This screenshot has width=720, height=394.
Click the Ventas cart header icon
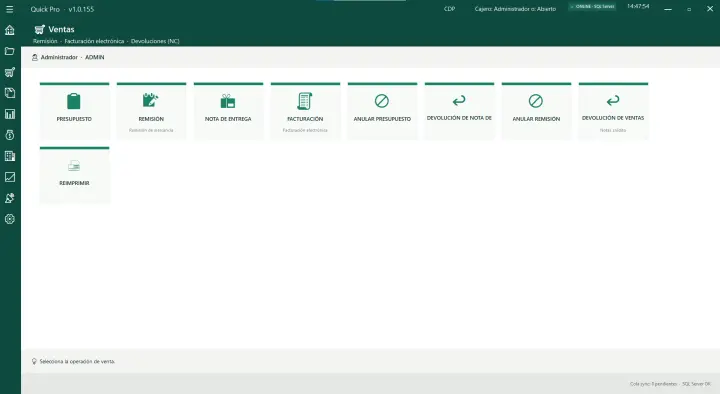coord(39,29)
